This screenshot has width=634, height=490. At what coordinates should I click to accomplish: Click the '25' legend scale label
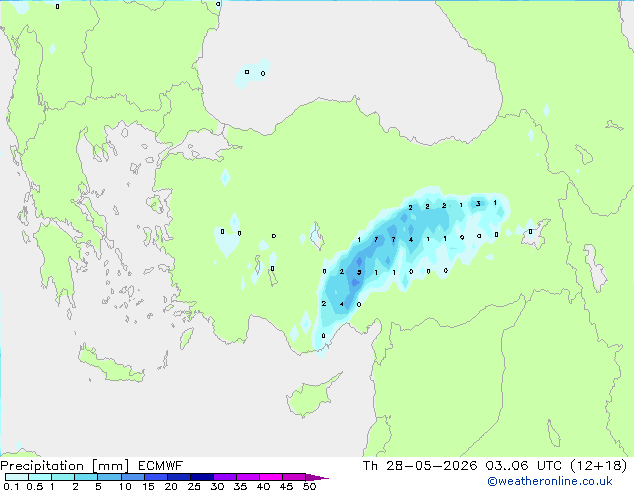click(194, 486)
